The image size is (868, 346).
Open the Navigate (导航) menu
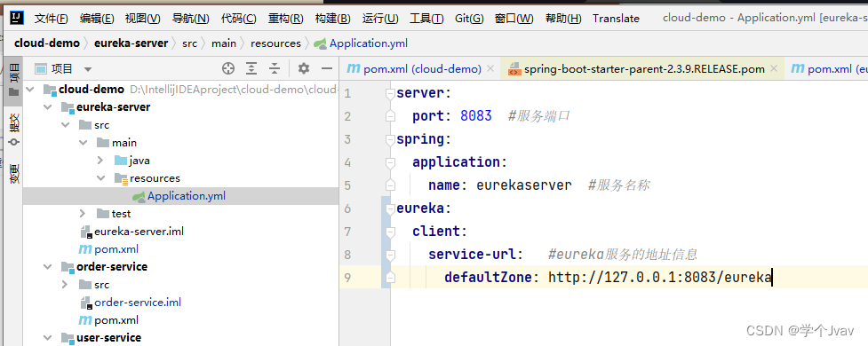tap(190, 19)
